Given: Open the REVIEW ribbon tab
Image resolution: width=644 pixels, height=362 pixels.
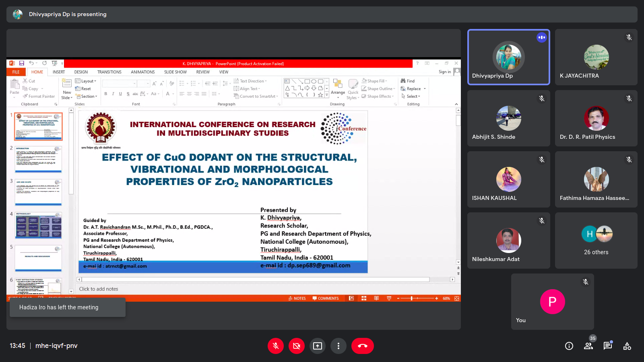Looking at the screenshot, I should point(203,72).
